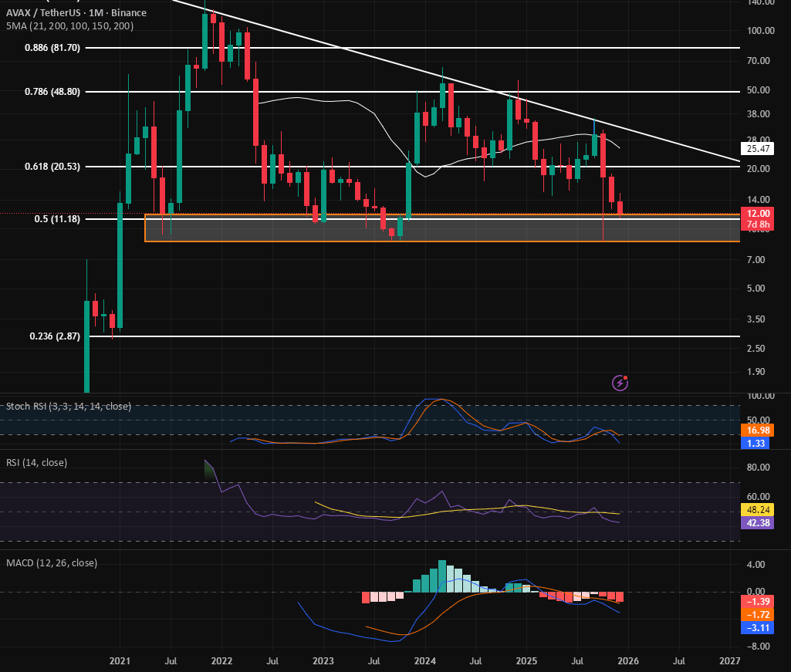Select the RSI (14, close) indicator legend

36,463
